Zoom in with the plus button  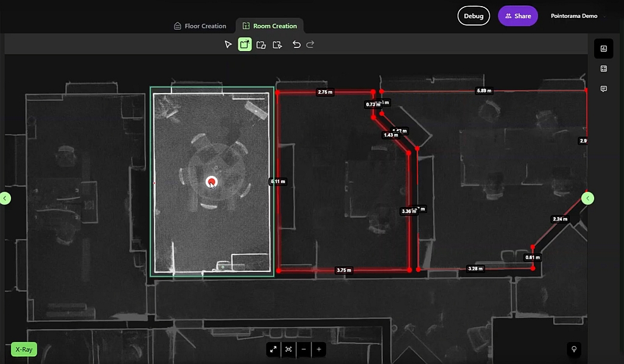click(319, 349)
